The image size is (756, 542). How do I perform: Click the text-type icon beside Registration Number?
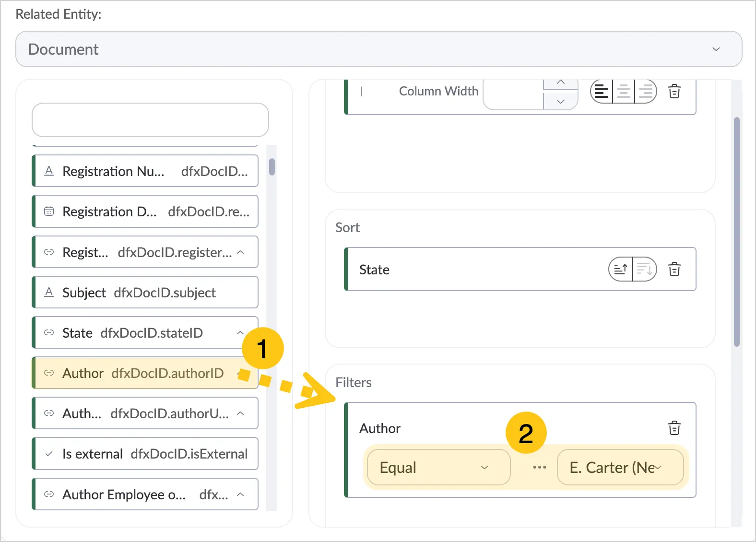click(49, 171)
